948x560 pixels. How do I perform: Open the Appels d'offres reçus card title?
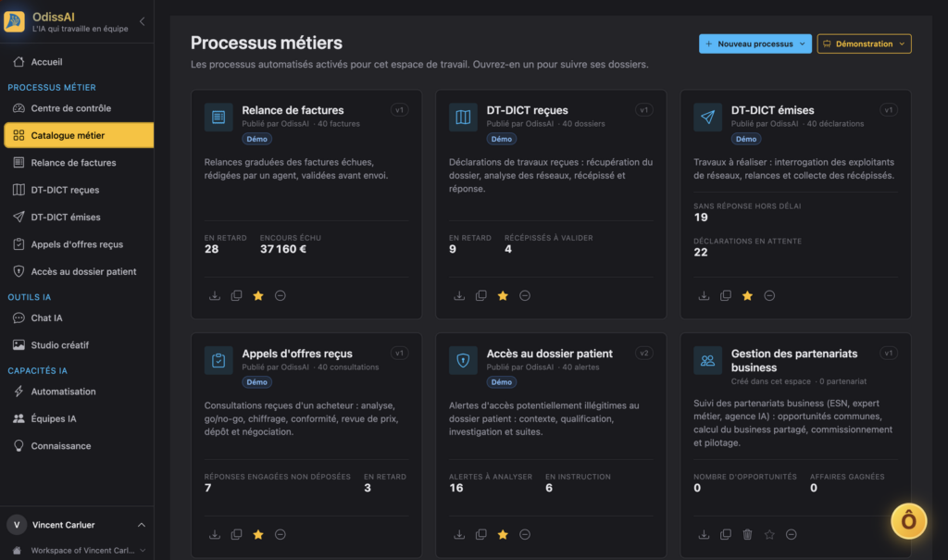pyautogui.click(x=297, y=354)
